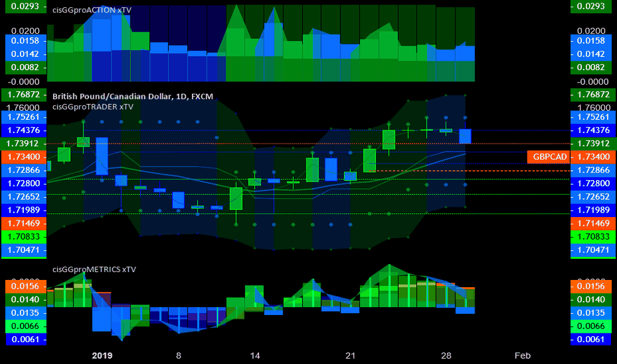This screenshot has width=617, height=364.
Task: Select the 1.70471 price label on right axis
Action: [593, 250]
